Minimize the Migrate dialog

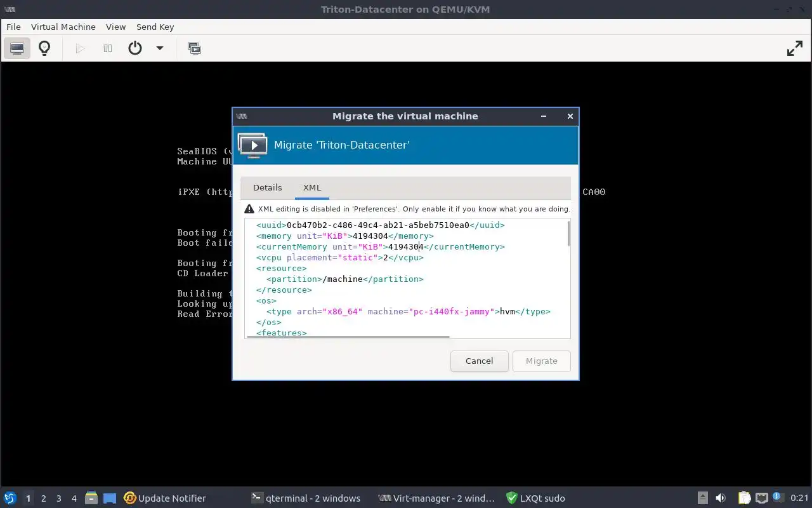(544, 116)
